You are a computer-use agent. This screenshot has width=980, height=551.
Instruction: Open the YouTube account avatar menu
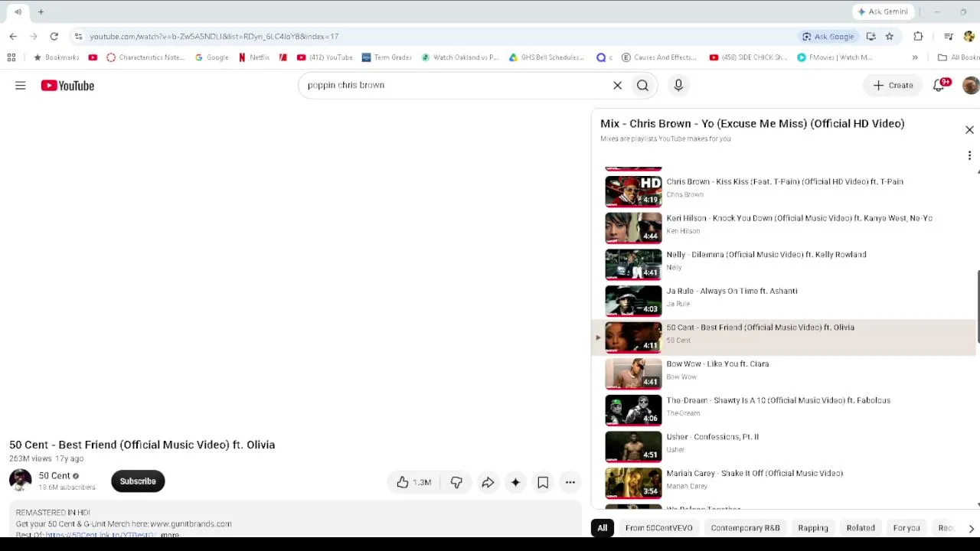click(970, 86)
